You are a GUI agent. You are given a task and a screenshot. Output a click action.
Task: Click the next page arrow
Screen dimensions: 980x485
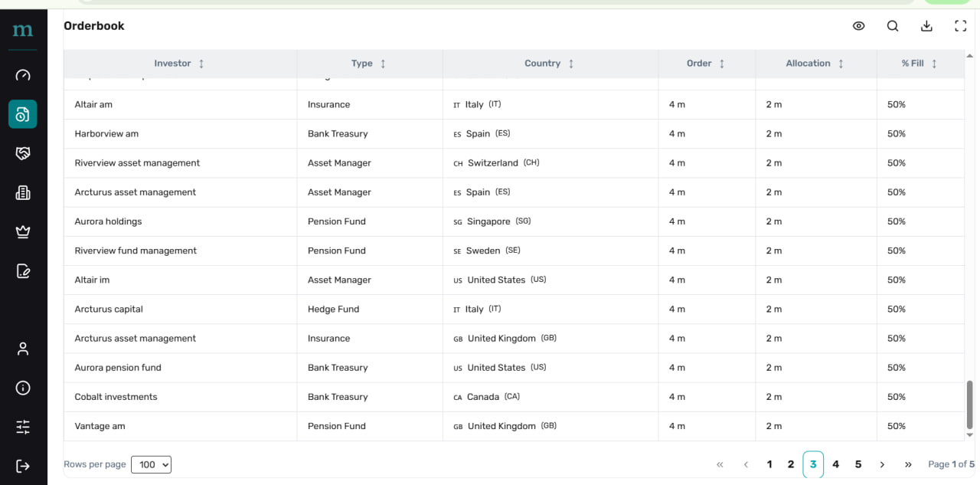pyautogui.click(x=882, y=464)
